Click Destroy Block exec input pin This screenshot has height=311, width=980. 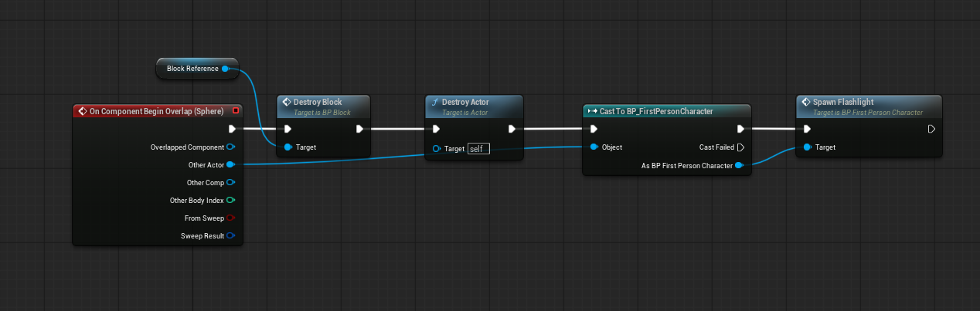pos(288,129)
